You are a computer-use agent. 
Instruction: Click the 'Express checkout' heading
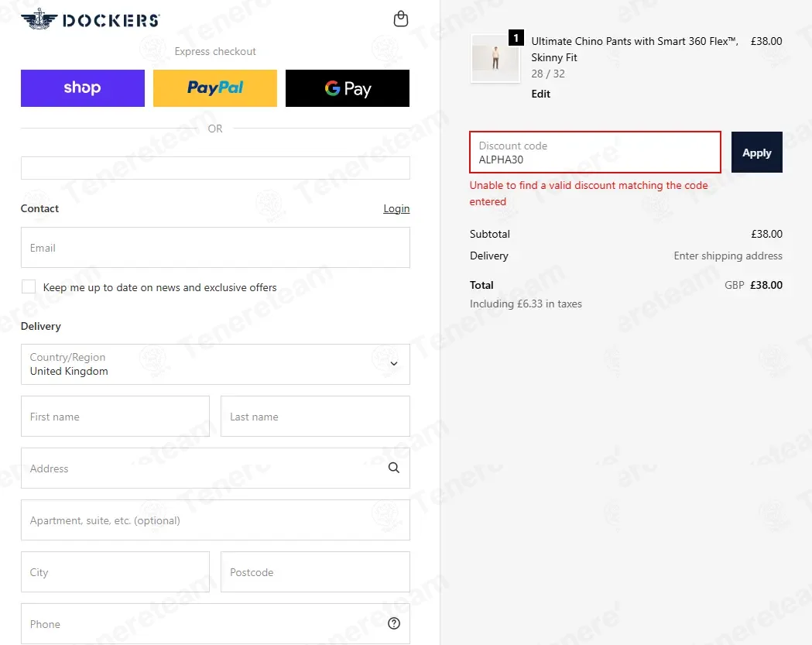(215, 51)
